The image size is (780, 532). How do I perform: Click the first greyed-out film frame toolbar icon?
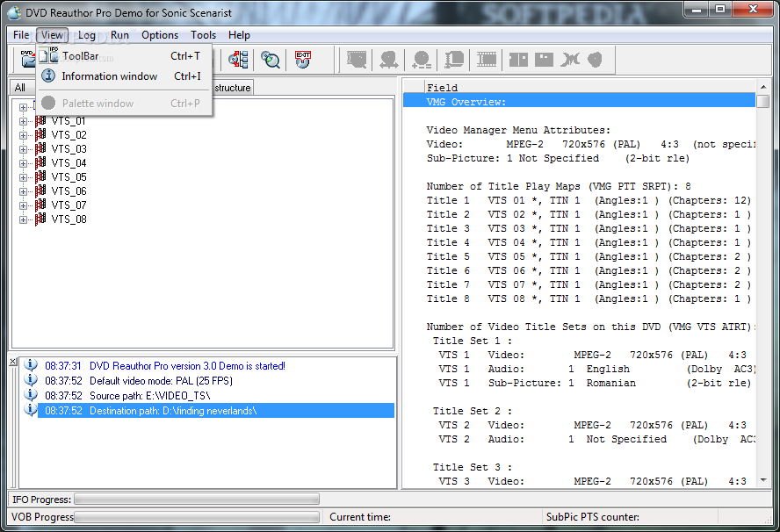tap(357, 60)
